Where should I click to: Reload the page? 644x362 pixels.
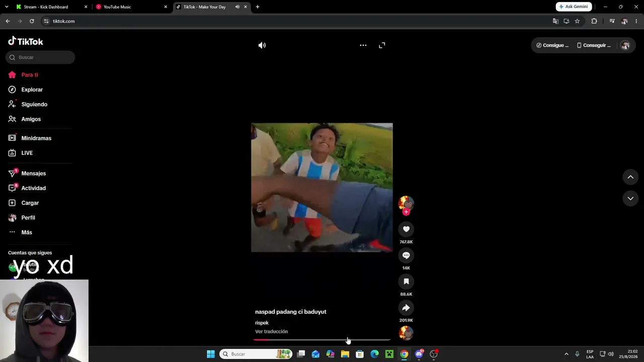click(x=32, y=21)
